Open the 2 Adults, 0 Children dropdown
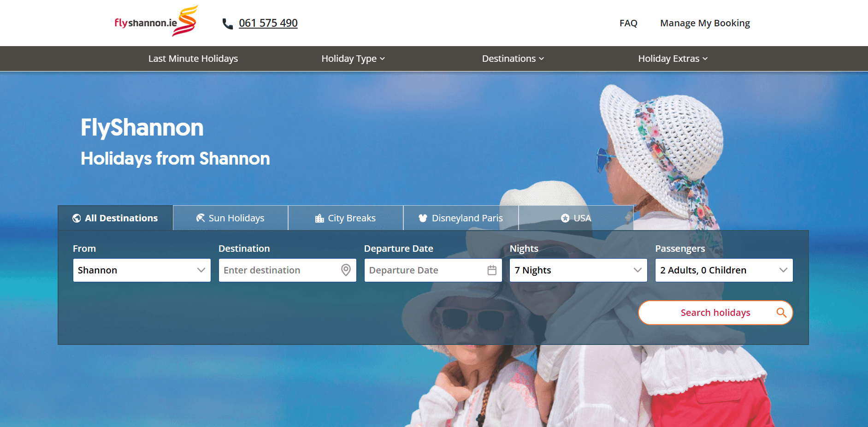The width and height of the screenshot is (868, 427). click(724, 270)
